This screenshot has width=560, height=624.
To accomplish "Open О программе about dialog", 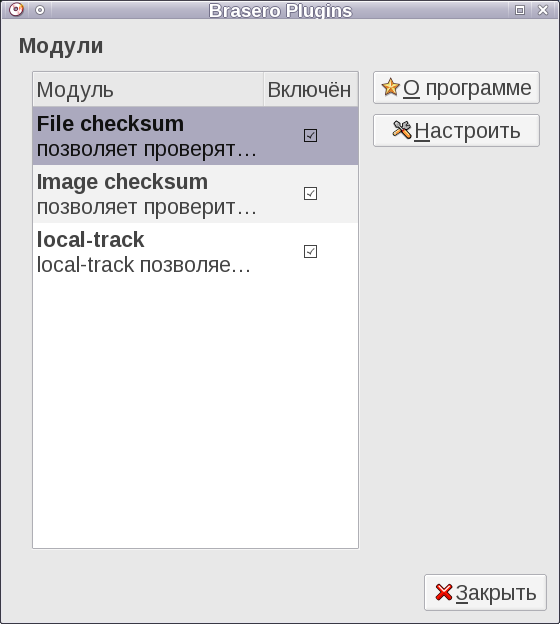I will coord(456,88).
